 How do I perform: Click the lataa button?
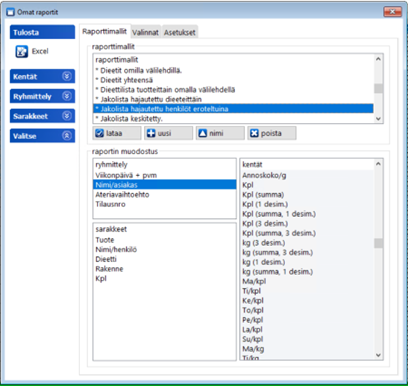[117, 133]
